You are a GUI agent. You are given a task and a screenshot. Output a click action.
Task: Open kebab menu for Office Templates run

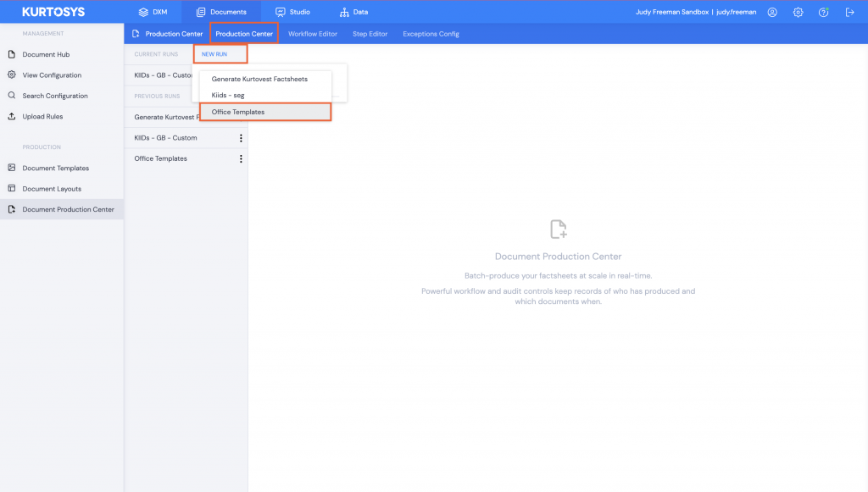coord(241,158)
